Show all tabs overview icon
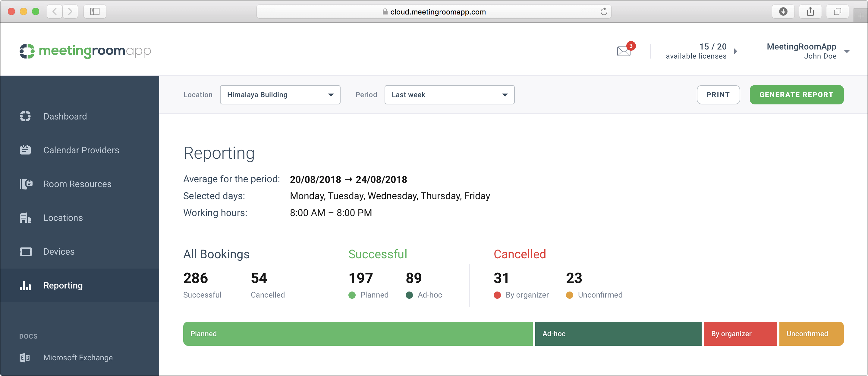 837,11
